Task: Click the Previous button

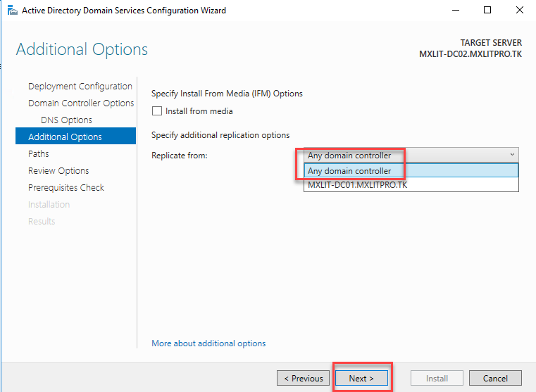Action: [303, 378]
